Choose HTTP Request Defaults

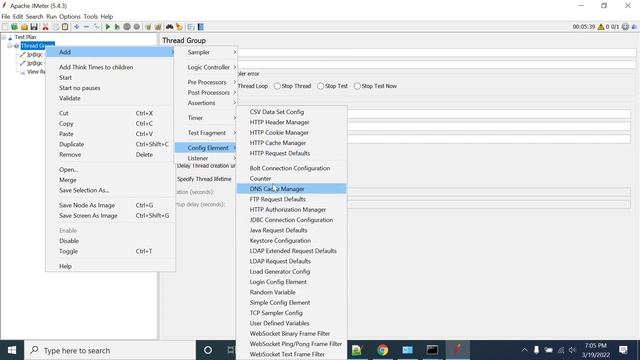click(291, 153)
